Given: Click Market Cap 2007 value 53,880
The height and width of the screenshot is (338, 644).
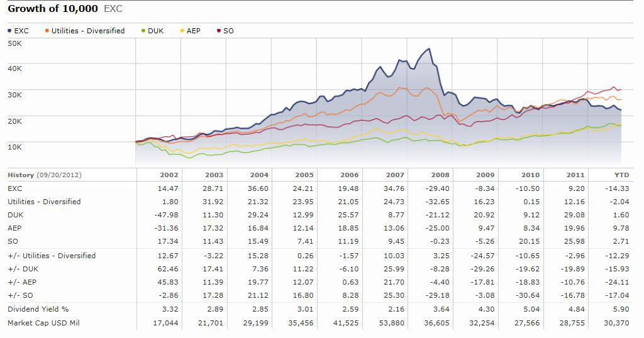Looking at the screenshot, I should coord(391,323).
